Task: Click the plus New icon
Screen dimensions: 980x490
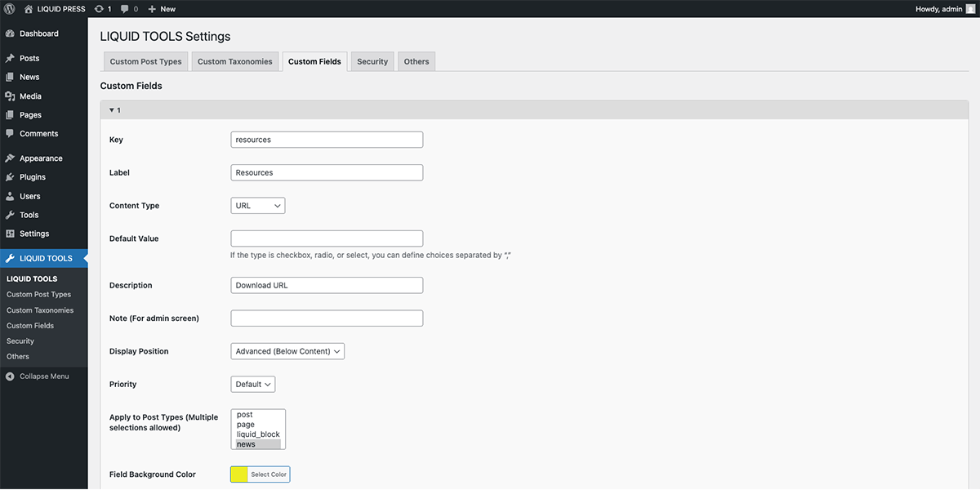Action: [x=152, y=9]
